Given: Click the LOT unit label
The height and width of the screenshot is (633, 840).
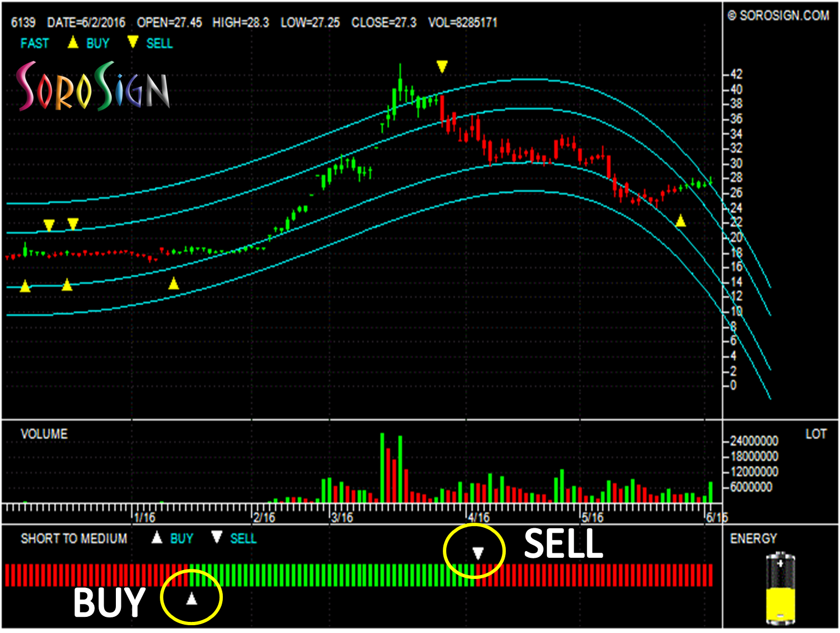Looking at the screenshot, I should point(816,434).
